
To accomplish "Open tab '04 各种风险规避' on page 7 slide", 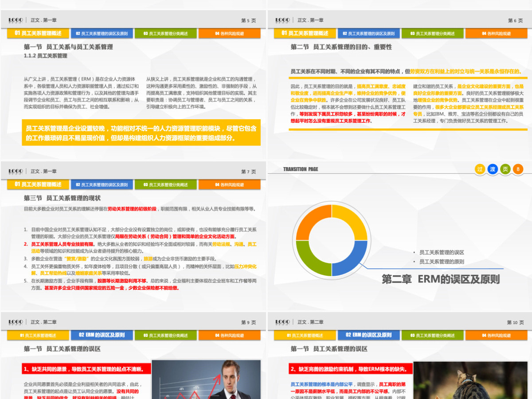I will [x=229, y=184].
